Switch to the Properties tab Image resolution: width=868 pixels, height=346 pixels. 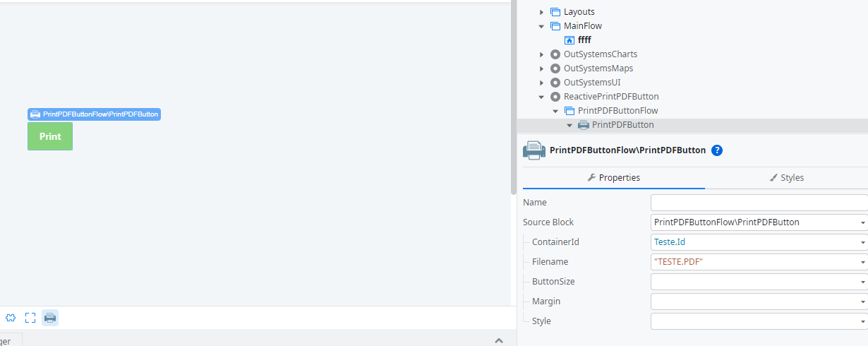[614, 178]
